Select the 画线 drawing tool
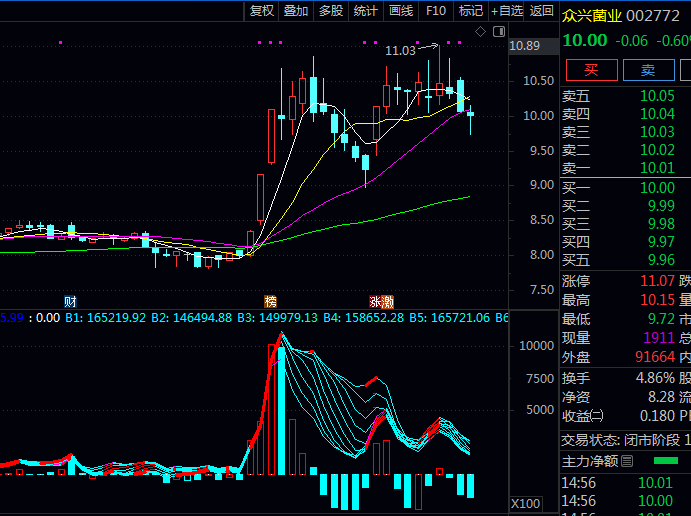Viewport: 691px width, 516px height. [401, 11]
